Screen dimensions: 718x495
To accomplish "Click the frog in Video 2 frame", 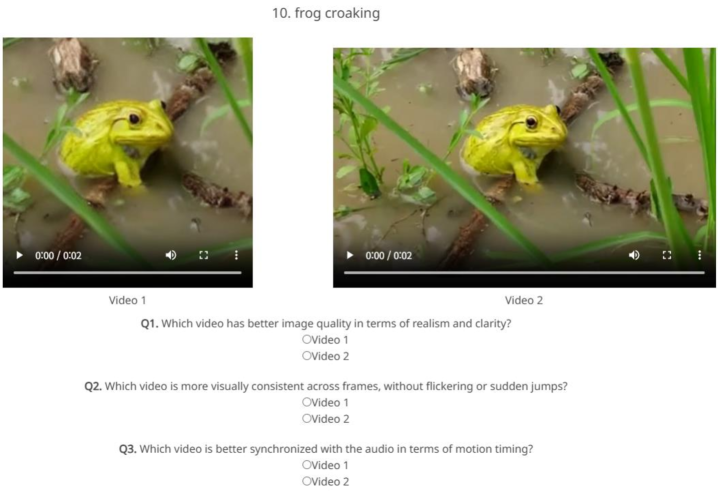I will pyautogui.click(x=514, y=143).
